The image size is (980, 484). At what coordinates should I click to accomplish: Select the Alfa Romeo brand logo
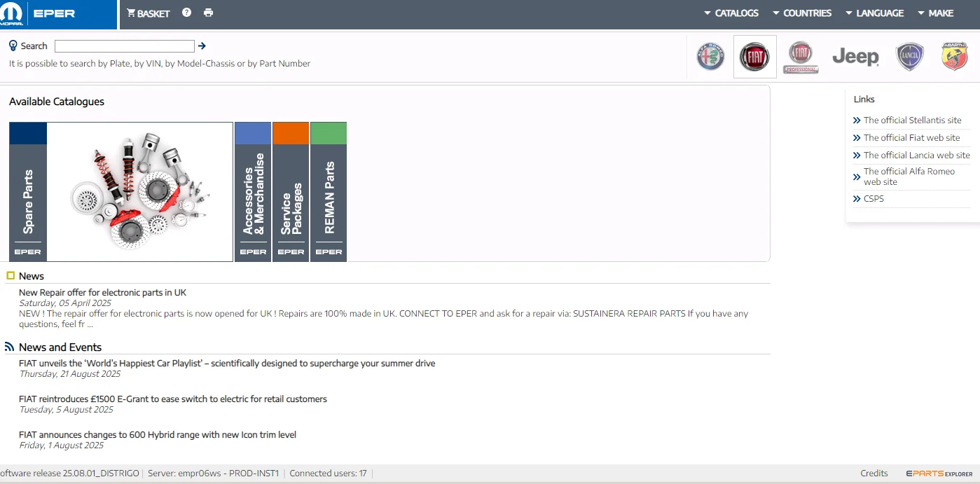pos(710,57)
